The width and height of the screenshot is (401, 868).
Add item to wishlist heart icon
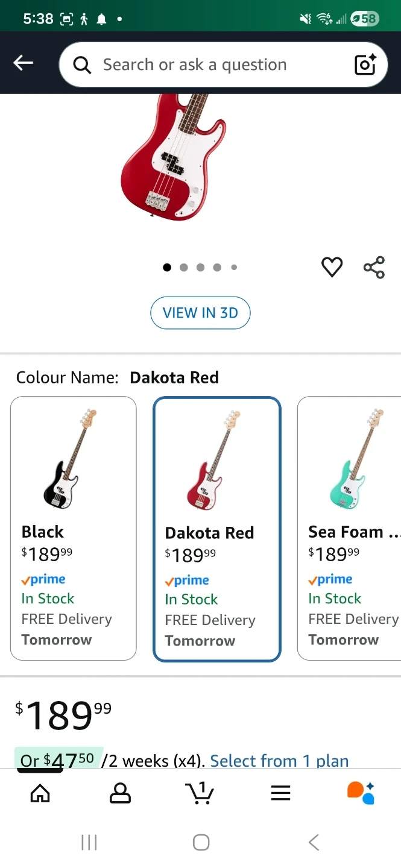332,267
